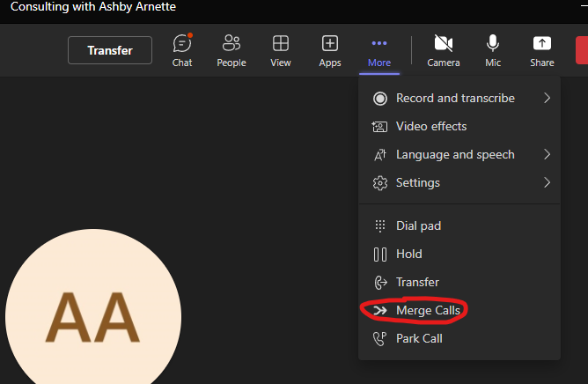Open Video effects

click(459, 127)
